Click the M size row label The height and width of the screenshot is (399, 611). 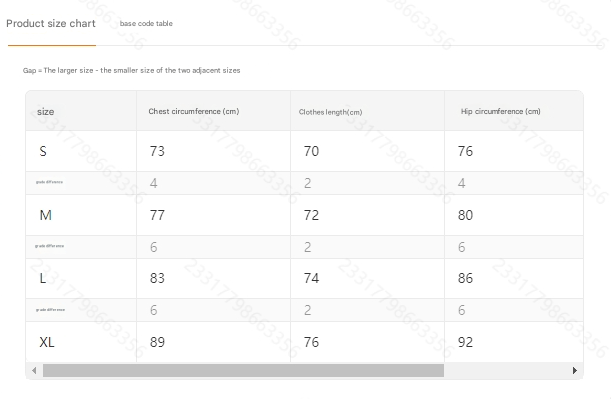click(46, 215)
